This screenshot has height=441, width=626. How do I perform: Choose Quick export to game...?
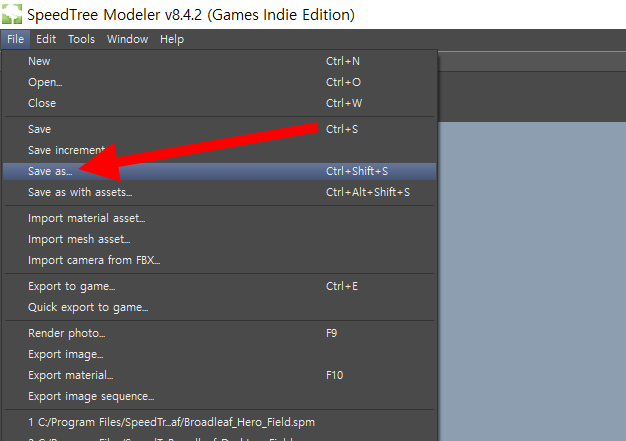coord(219,307)
